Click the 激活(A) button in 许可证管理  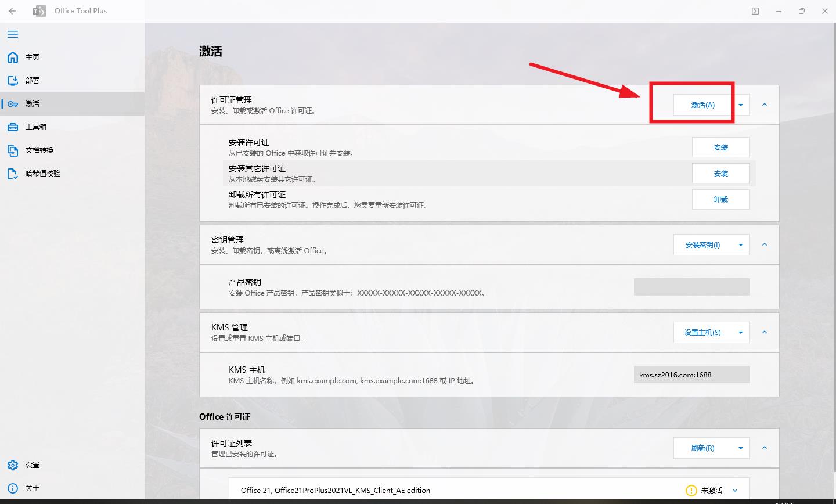(702, 105)
